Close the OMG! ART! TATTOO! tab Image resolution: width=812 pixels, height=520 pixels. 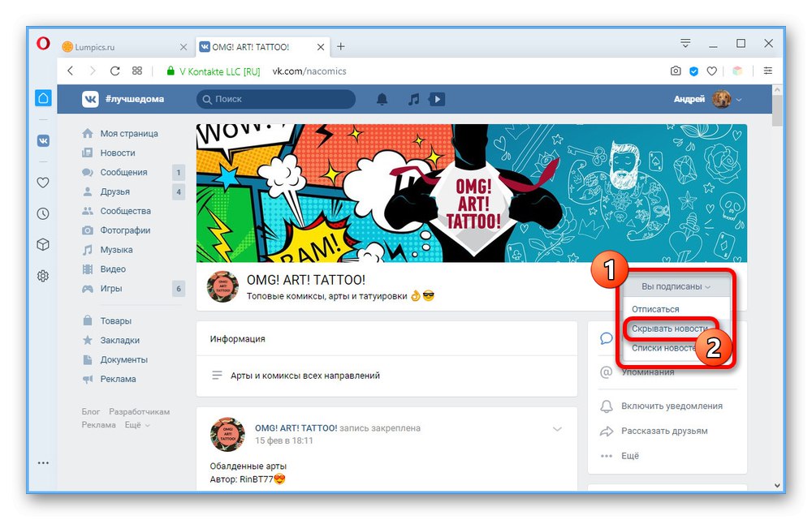click(321, 47)
